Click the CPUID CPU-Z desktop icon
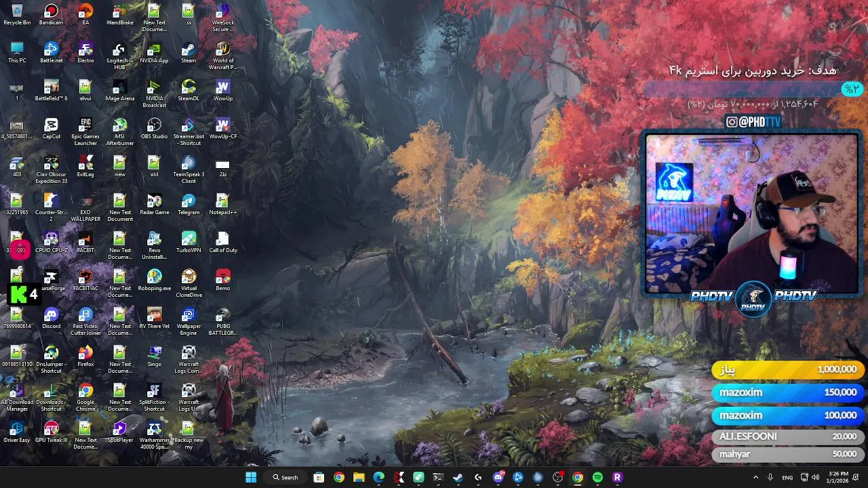The width and height of the screenshot is (868, 488). 52,243
